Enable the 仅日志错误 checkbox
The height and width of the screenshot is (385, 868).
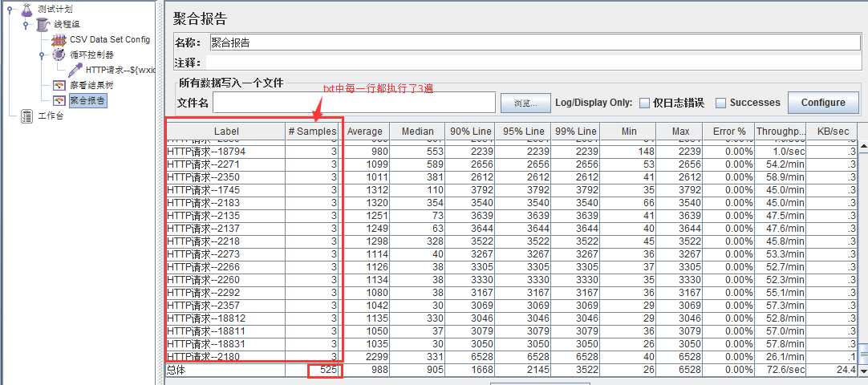(x=644, y=103)
